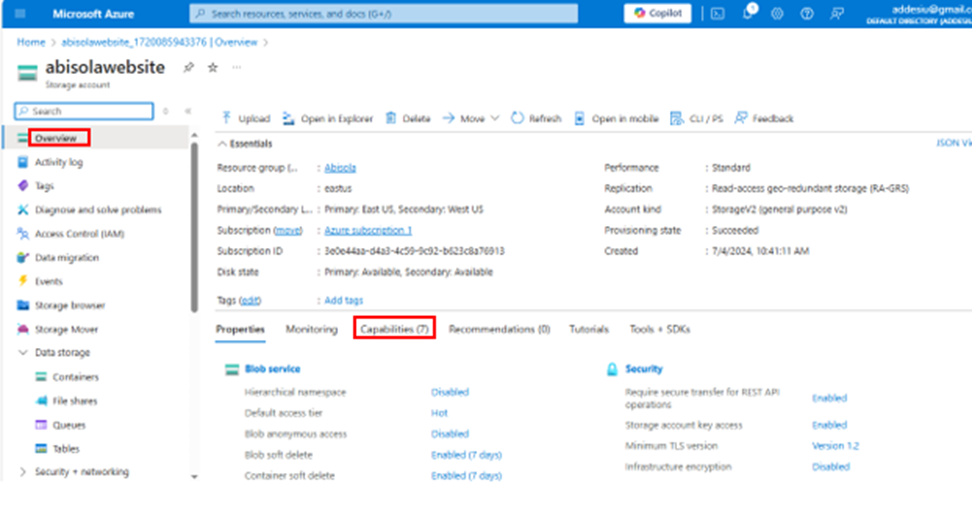Click Container soft delete Enabled value

click(x=466, y=476)
